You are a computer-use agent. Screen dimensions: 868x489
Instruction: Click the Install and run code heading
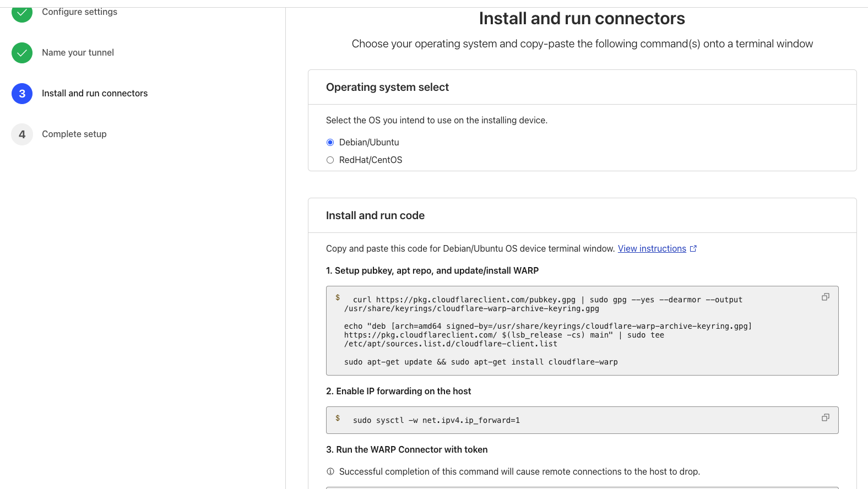click(375, 216)
